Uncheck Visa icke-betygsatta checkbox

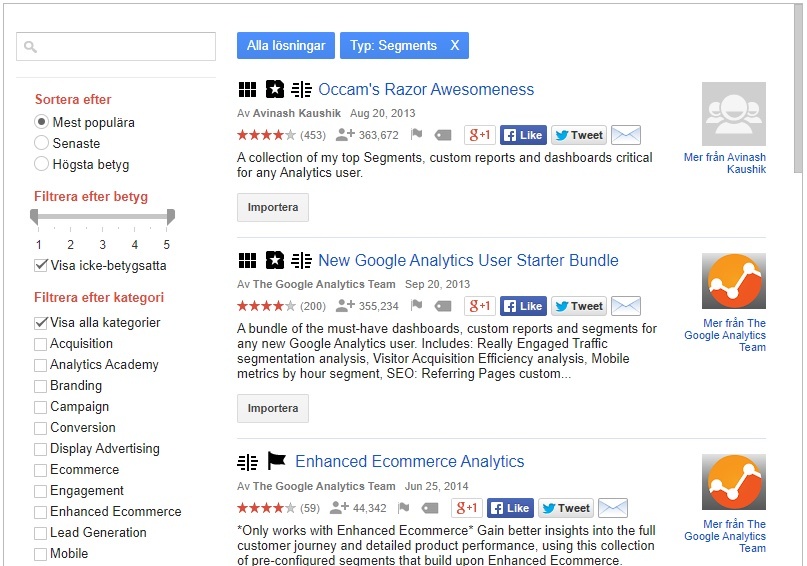[41, 266]
